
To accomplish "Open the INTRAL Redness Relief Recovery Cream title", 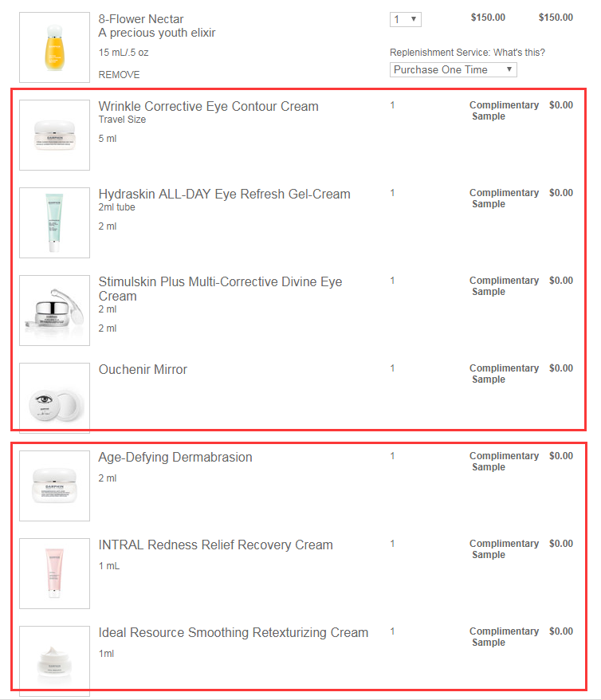I will pyautogui.click(x=215, y=545).
